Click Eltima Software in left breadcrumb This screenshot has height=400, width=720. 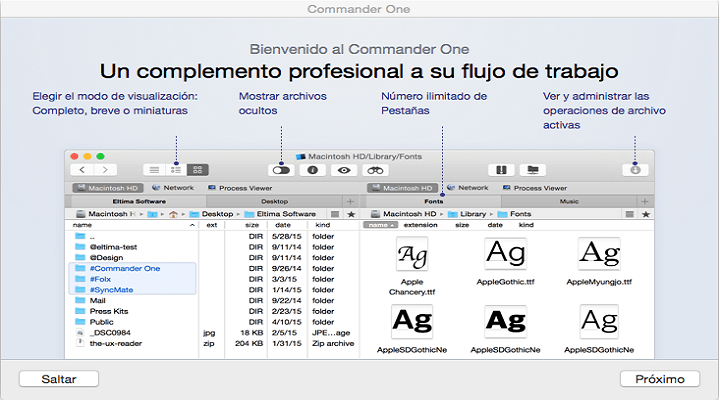[x=280, y=214]
